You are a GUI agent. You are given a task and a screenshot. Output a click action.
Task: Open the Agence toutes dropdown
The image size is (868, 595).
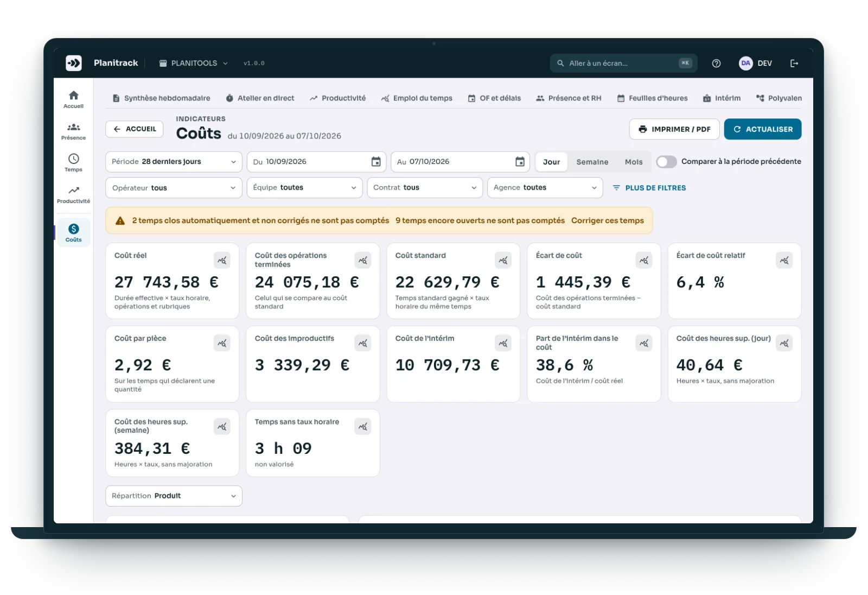[545, 188]
